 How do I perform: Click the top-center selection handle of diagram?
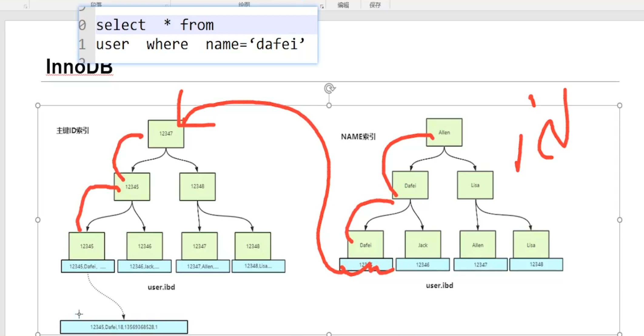[329, 106]
